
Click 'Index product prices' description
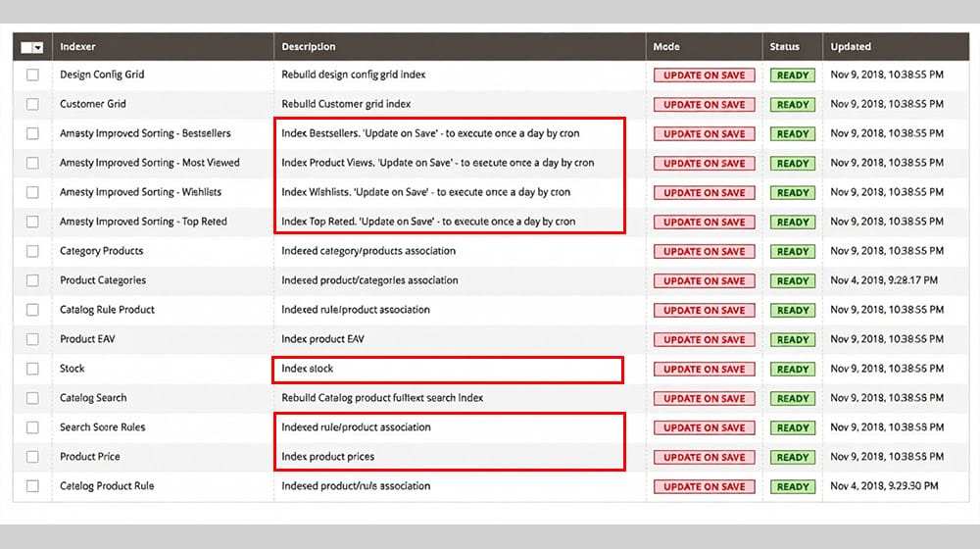coord(327,457)
